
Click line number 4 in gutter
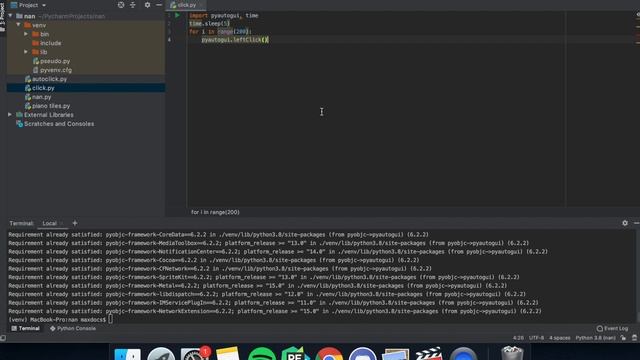pos(169,40)
